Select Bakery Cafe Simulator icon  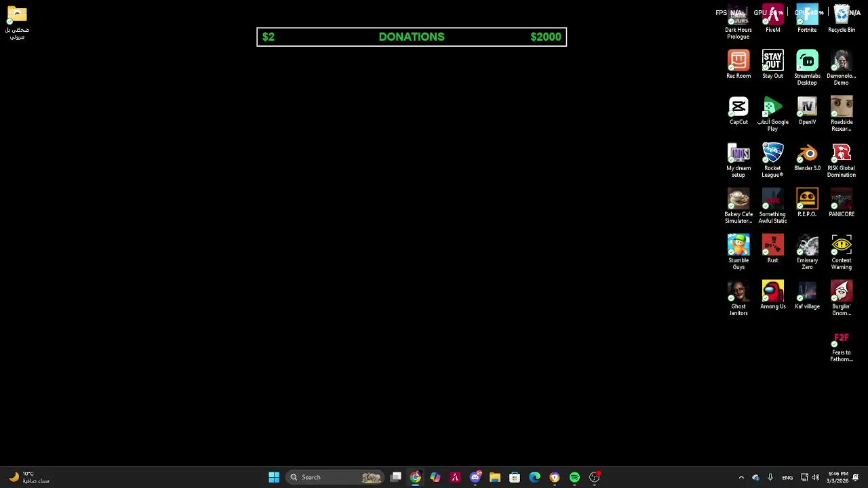pyautogui.click(x=738, y=206)
